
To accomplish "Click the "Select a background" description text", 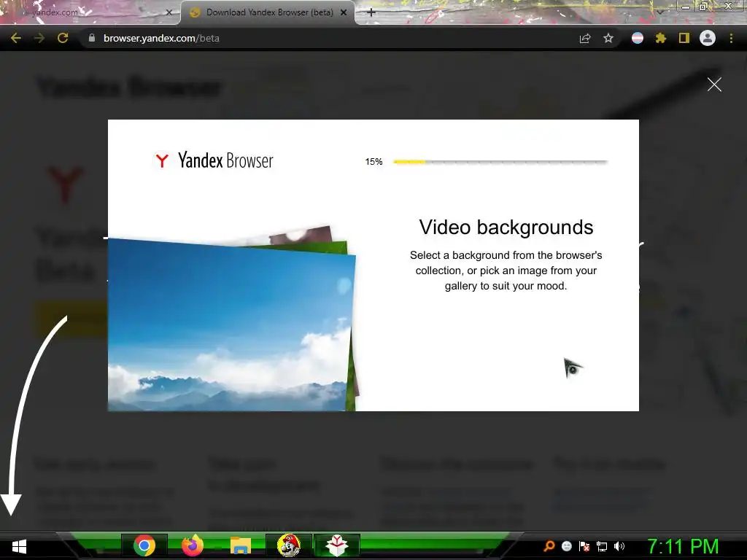I will coord(506,271).
